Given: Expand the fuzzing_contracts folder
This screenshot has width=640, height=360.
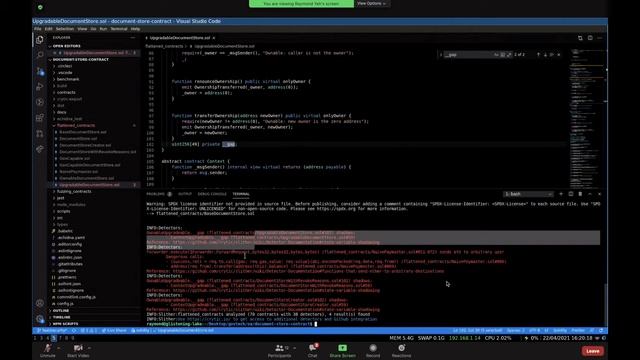Looking at the screenshot, I should click(74, 191).
